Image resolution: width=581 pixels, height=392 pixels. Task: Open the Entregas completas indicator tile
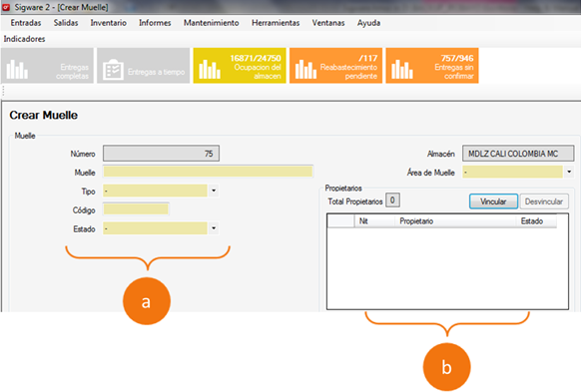click(x=48, y=66)
